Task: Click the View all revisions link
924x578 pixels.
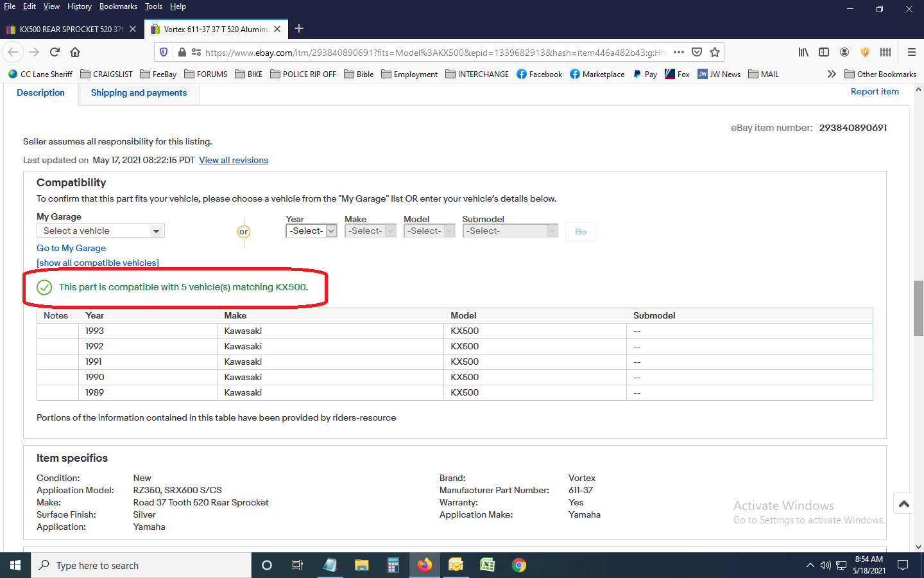Action: pos(234,161)
